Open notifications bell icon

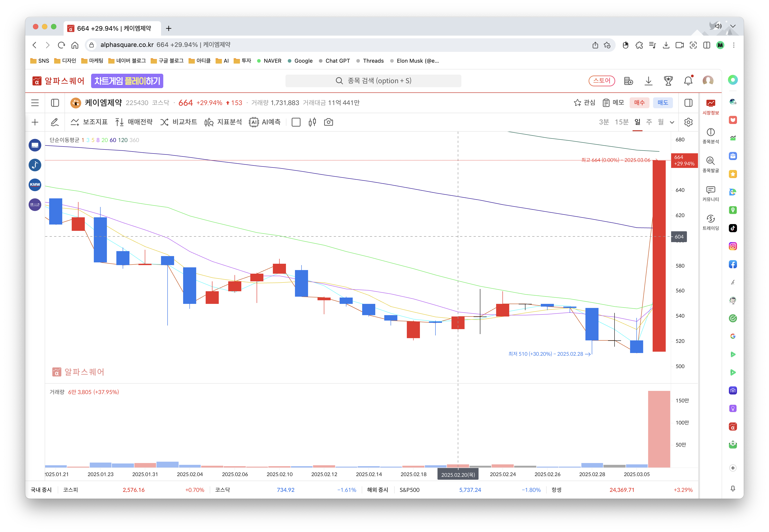tap(688, 81)
